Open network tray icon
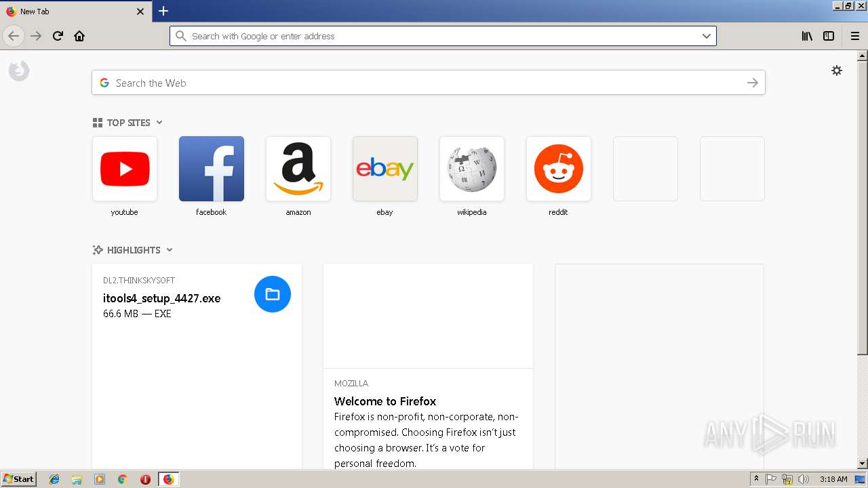The image size is (868, 488). pyautogui.click(x=787, y=479)
